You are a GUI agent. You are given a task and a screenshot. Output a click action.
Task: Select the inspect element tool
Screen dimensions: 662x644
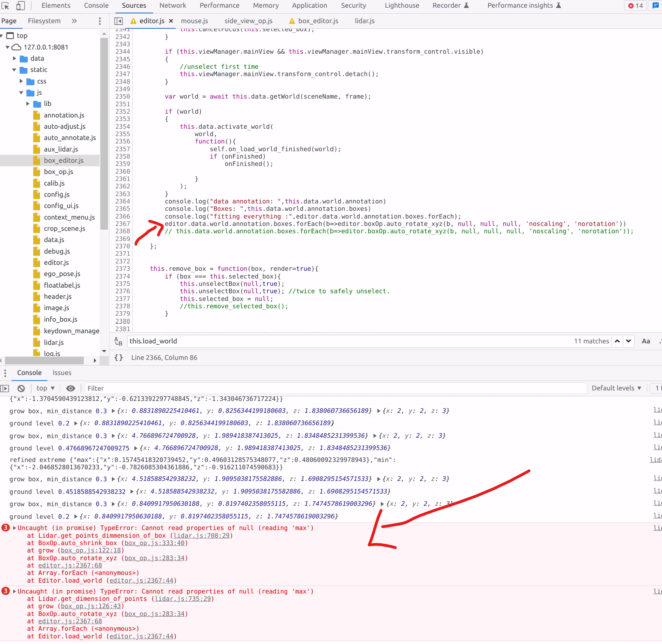tap(5, 6)
